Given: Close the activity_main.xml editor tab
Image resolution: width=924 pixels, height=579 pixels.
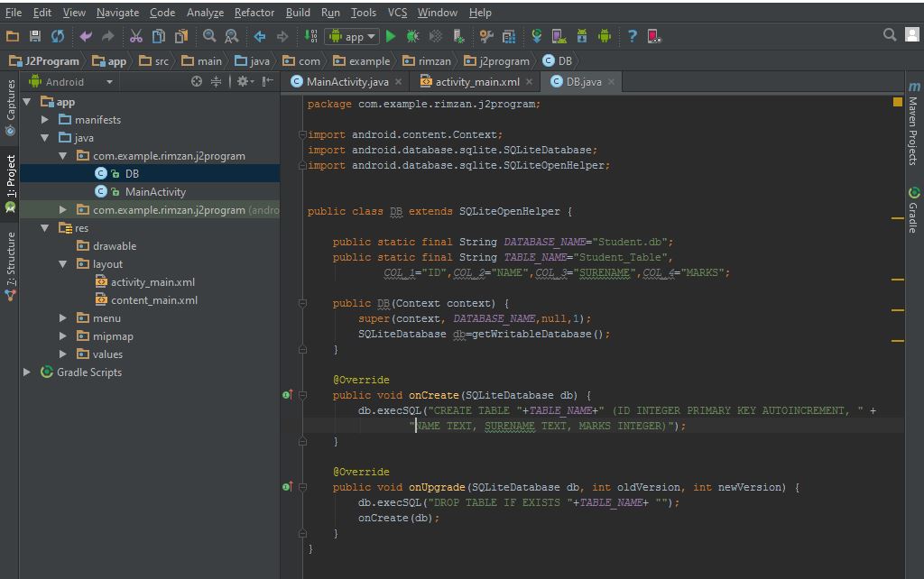Looking at the screenshot, I should (530, 81).
